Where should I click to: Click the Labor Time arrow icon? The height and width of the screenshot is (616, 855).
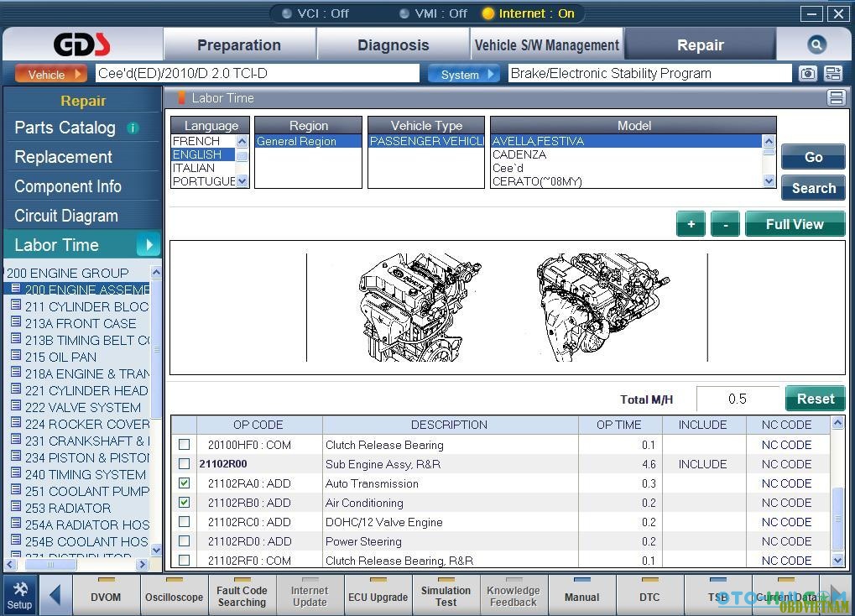149,245
